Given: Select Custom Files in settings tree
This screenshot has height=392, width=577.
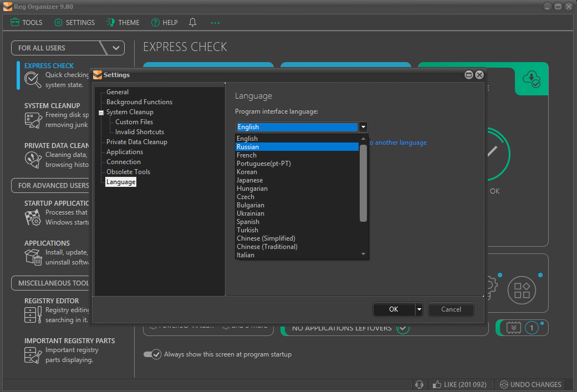Looking at the screenshot, I should click(x=134, y=122).
